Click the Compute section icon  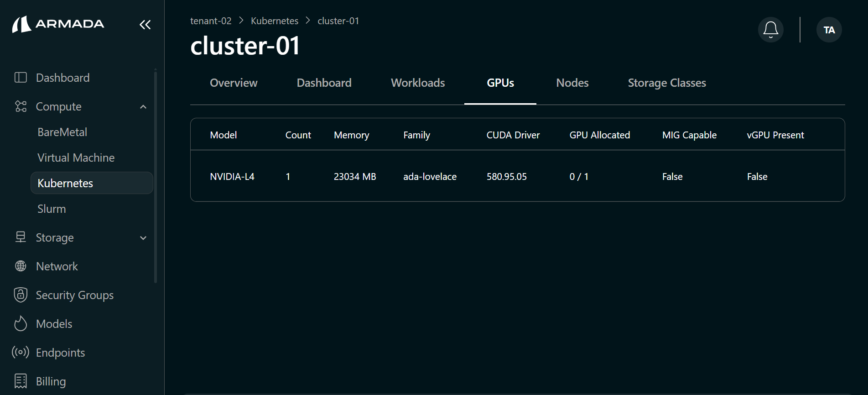21,106
